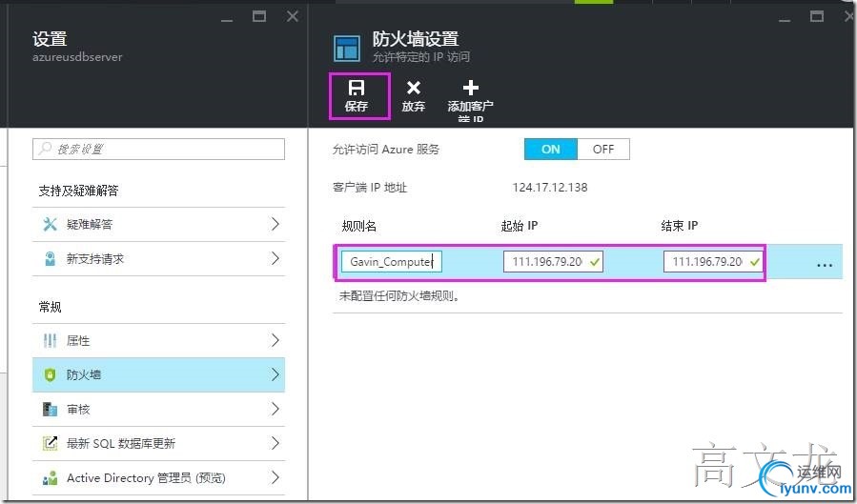Click the 属性 properties bars icon
Viewport: 857px width, 504px height.
click(50, 341)
